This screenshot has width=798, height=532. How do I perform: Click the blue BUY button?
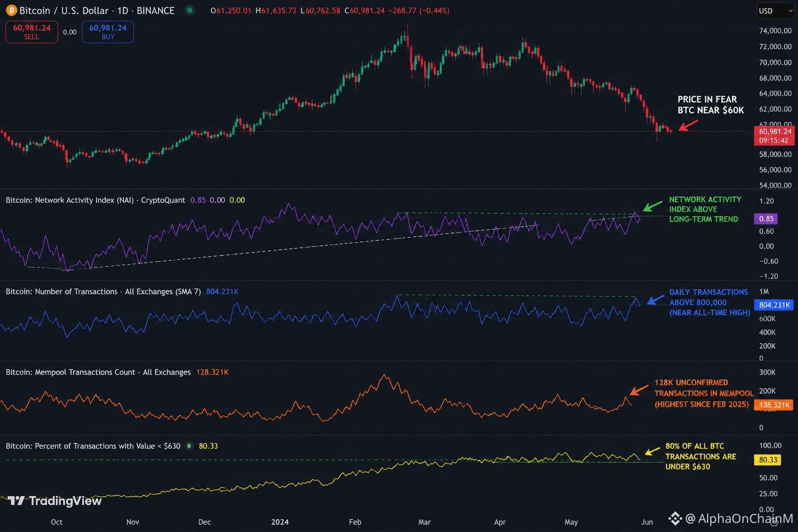[x=108, y=32]
